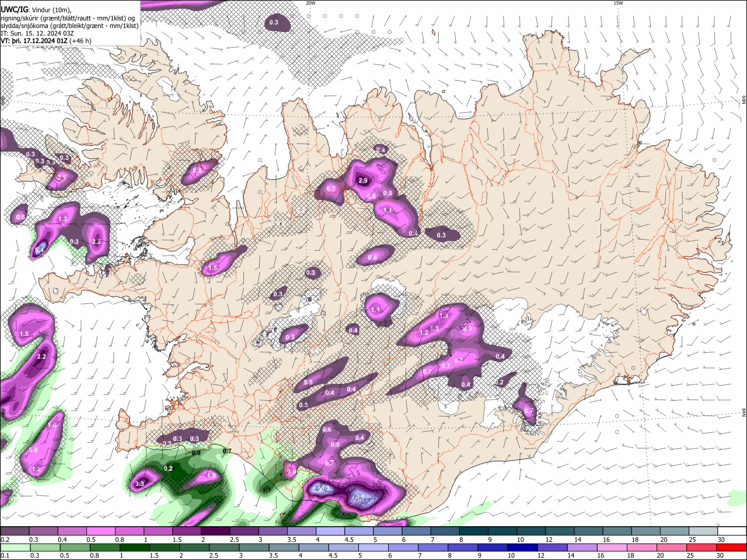Pick the darkest purple swatch between 2 and 2.5

215,531
